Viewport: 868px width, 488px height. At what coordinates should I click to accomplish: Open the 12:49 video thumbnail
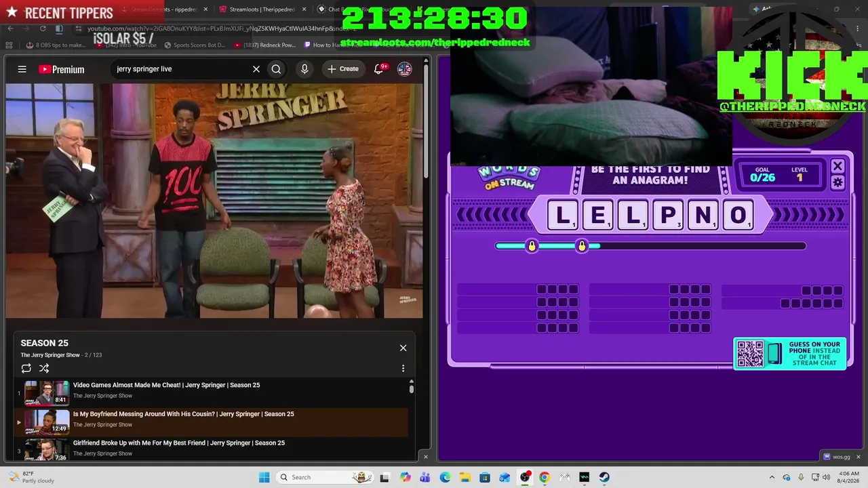pyautogui.click(x=47, y=422)
